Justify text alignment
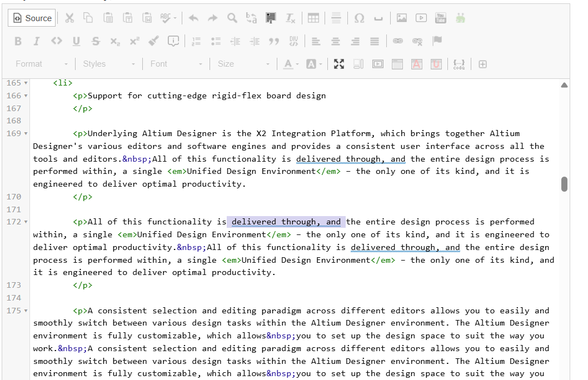 click(375, 41)
